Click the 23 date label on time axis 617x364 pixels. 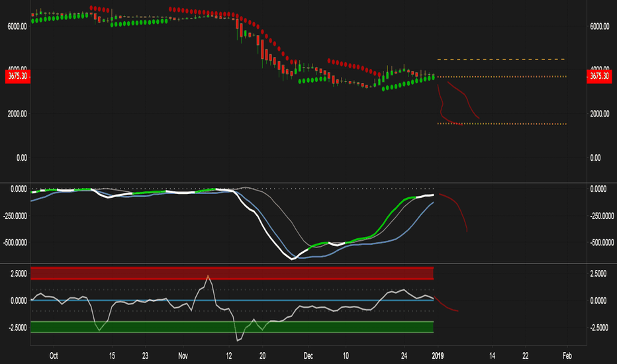coord(145,356)
